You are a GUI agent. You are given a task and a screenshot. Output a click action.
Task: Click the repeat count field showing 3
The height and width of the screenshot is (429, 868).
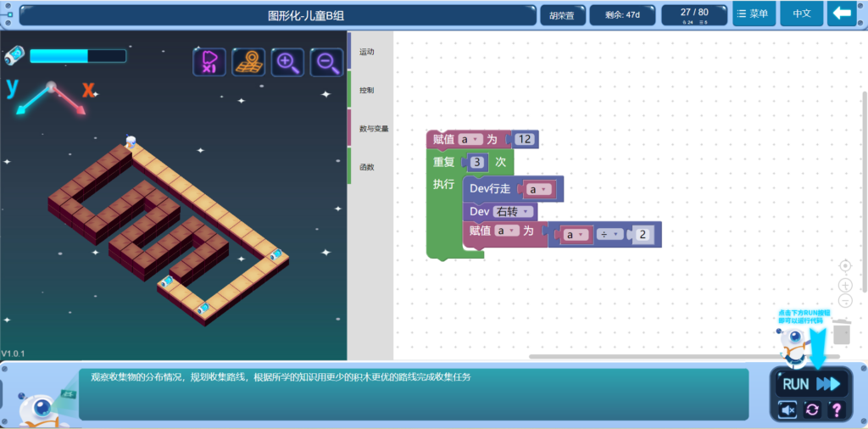(x=478, y=162)
